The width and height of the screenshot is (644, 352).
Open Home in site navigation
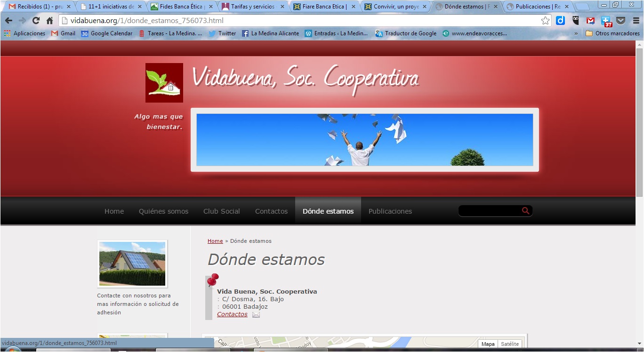coord(114,211)
